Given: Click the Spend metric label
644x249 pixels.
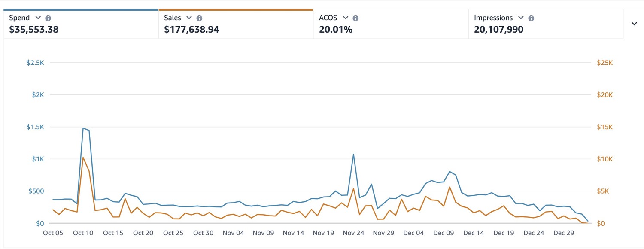Looking at the screenshot, I should click(19, 18).
